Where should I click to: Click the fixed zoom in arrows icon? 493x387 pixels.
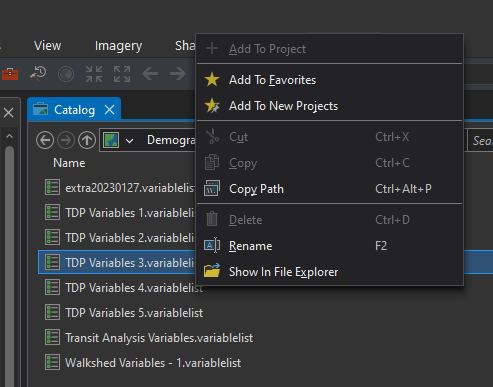click(x=94, y=74)
